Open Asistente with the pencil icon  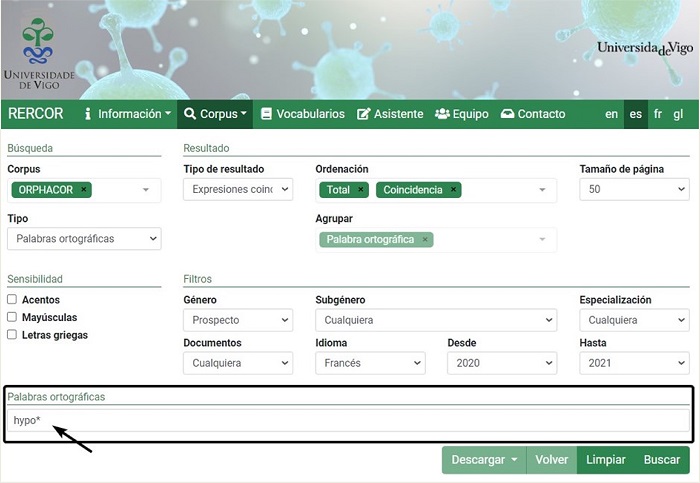pyautogui.click(x=390, y=114)
